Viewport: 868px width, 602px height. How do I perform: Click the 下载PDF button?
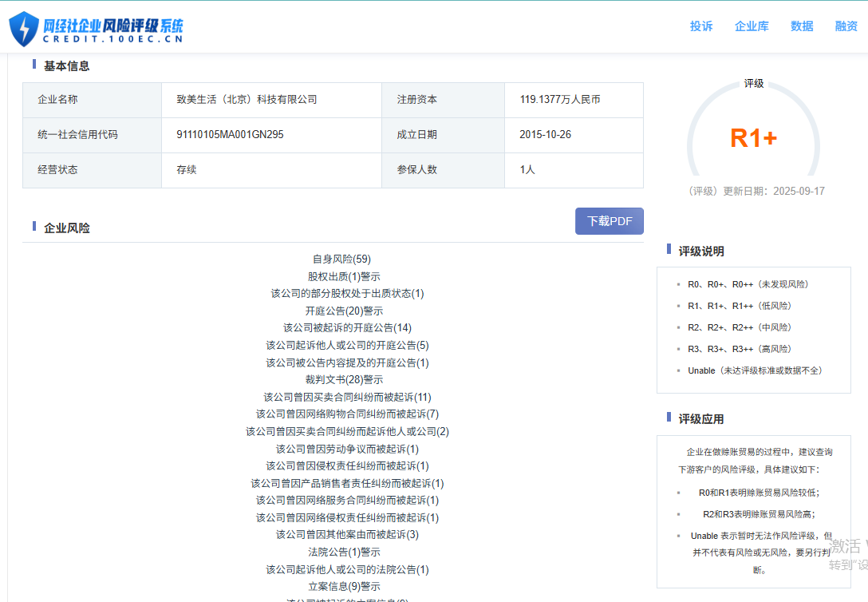(x=609, y=221)
